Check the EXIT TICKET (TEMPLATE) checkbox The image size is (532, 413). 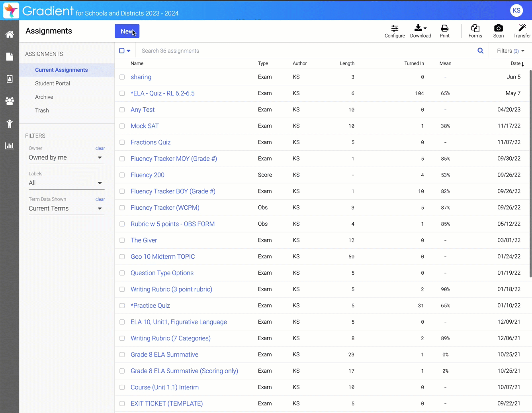point(122,403)
